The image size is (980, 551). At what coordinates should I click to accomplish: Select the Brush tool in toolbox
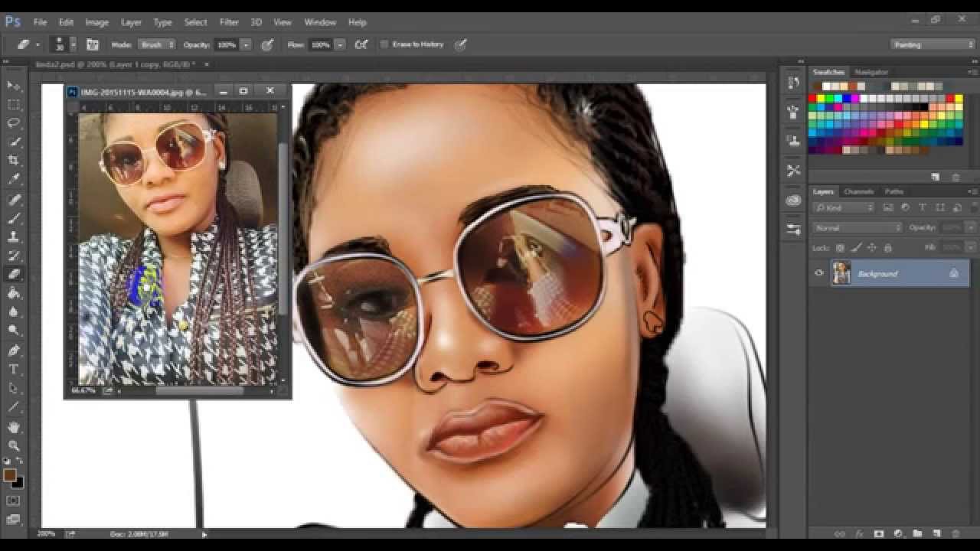coord(14,219)
